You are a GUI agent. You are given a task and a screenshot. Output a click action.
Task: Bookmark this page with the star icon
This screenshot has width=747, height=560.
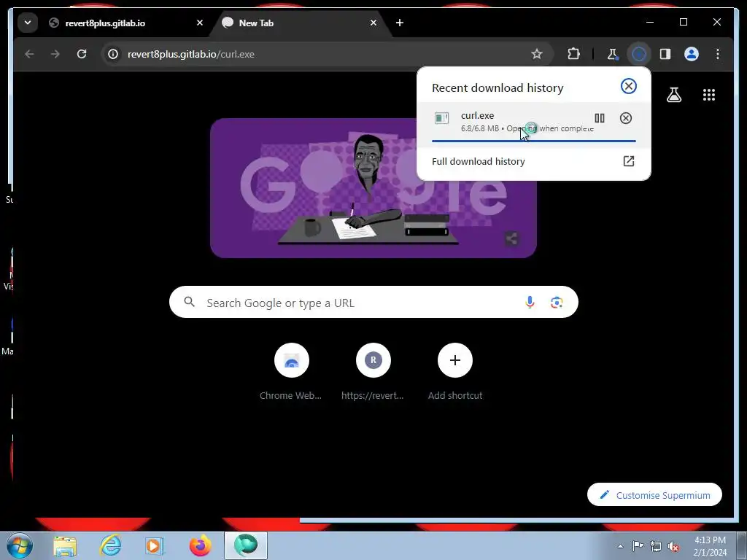[x=537, y=54]
